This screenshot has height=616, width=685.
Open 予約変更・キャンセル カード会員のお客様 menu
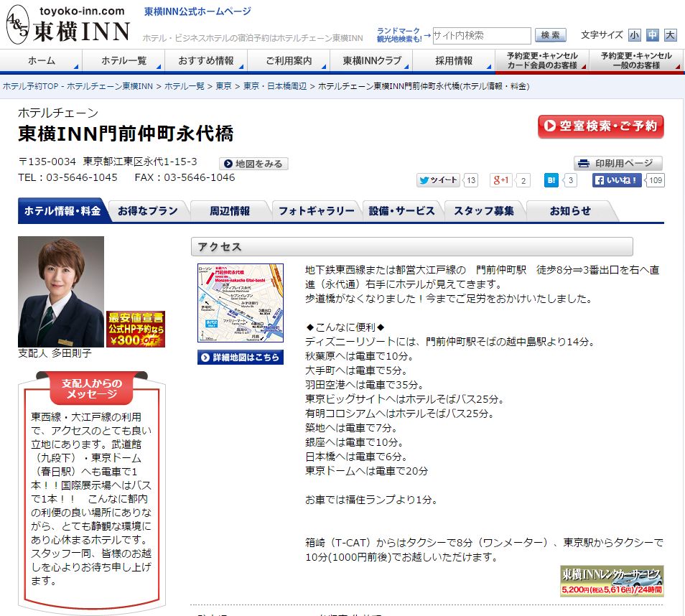click(x=542, y=61)
